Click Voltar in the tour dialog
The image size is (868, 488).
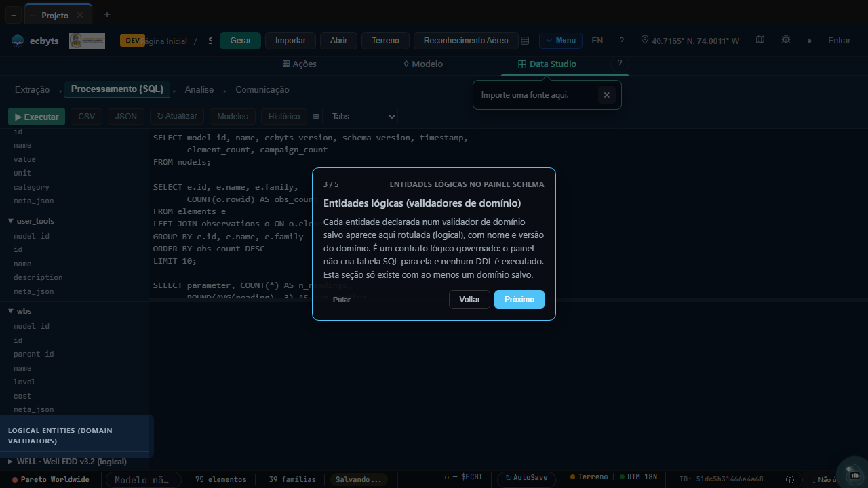point(469,300)
